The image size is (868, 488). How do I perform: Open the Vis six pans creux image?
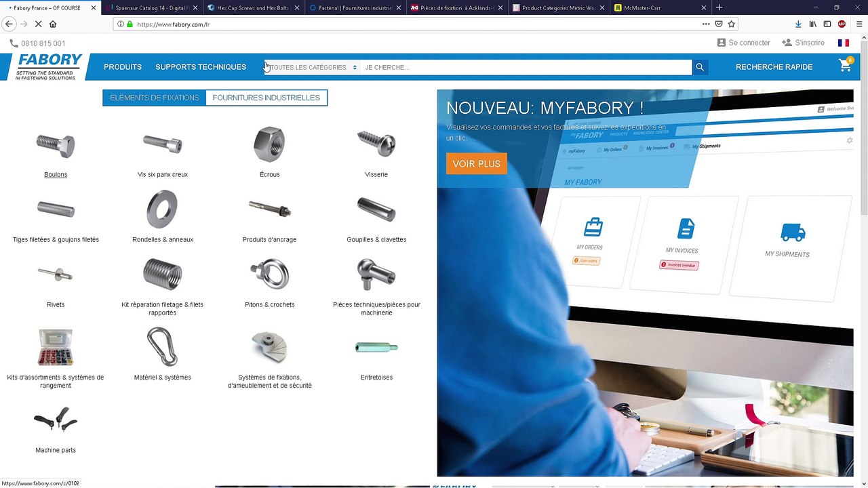click(x=163, y=144)
